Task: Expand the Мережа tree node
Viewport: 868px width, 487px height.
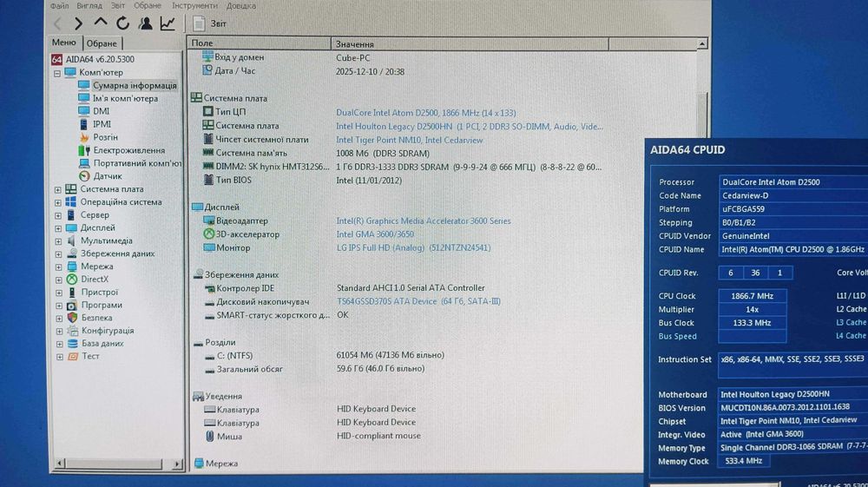Action: pos(59,267)
